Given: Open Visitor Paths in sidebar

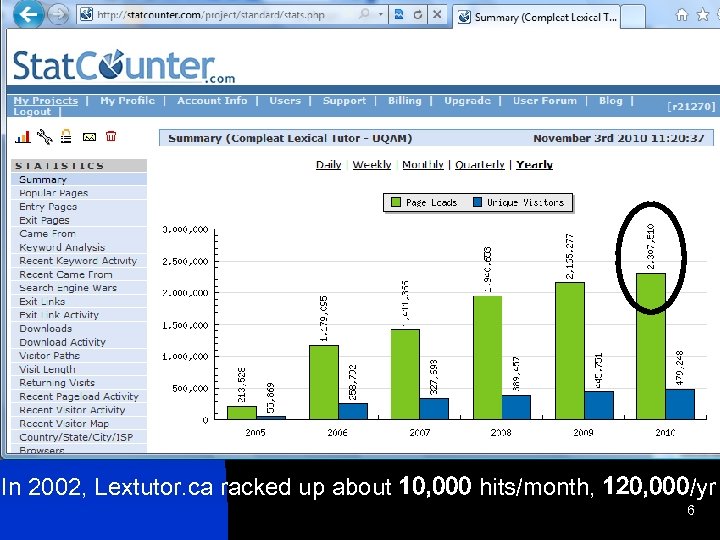Looking at the screenshot, I should [79, 356].
